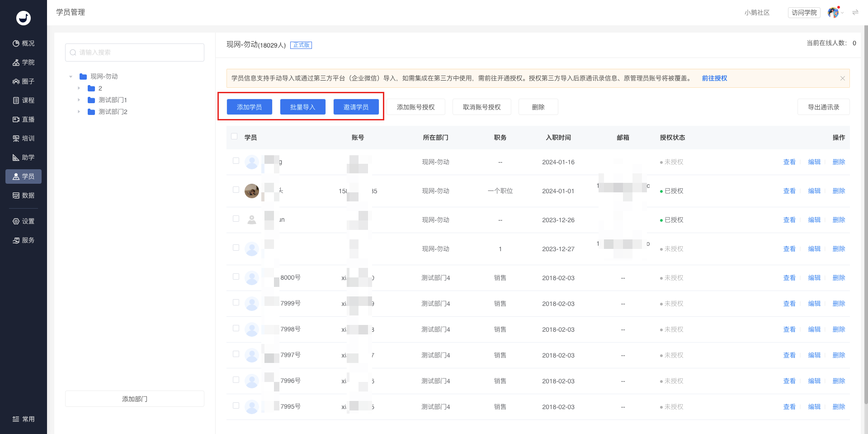Open the 概况 overview section

[24, 43]
